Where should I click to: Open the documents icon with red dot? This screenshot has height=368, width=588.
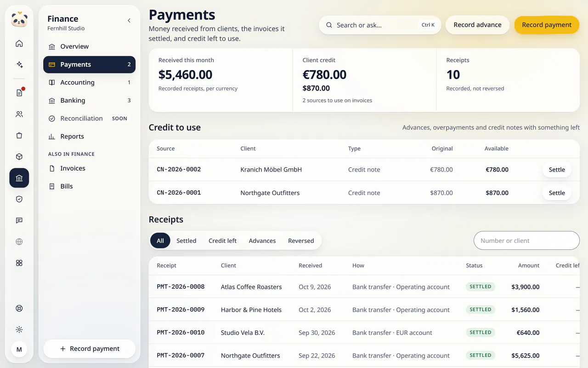pyautogui.click(x=19, y=93)
